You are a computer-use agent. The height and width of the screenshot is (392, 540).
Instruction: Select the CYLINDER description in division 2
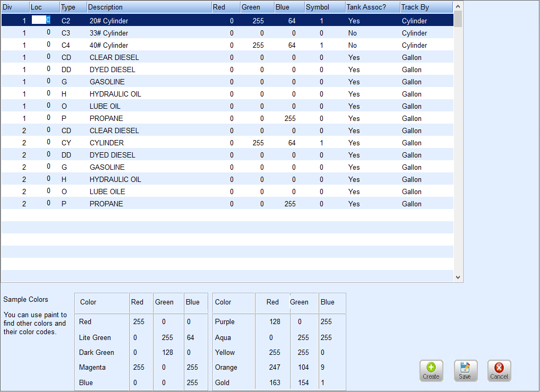107,143
